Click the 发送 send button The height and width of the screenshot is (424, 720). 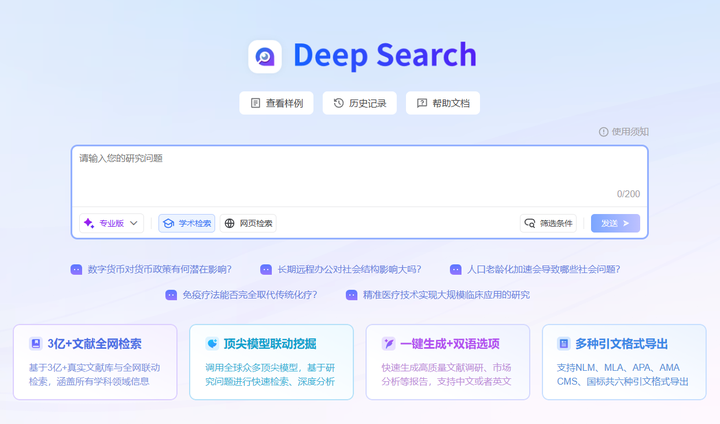[x=615, y=223]
